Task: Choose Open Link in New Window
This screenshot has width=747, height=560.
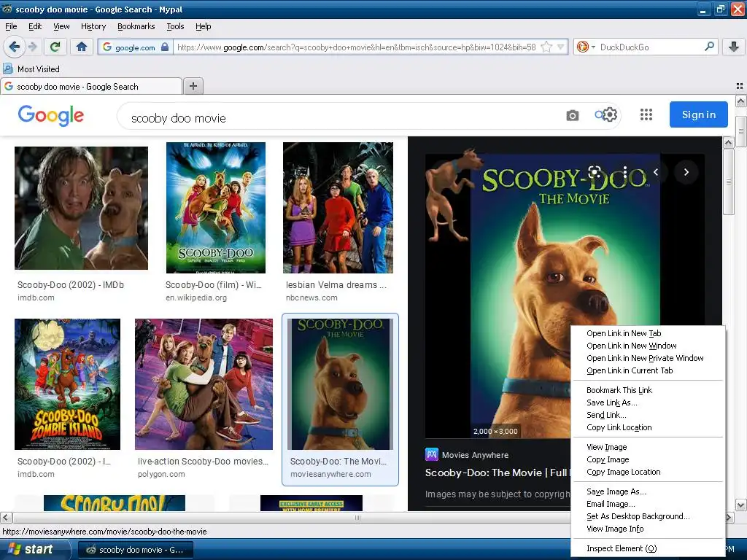Action: [x=631, y=346]
